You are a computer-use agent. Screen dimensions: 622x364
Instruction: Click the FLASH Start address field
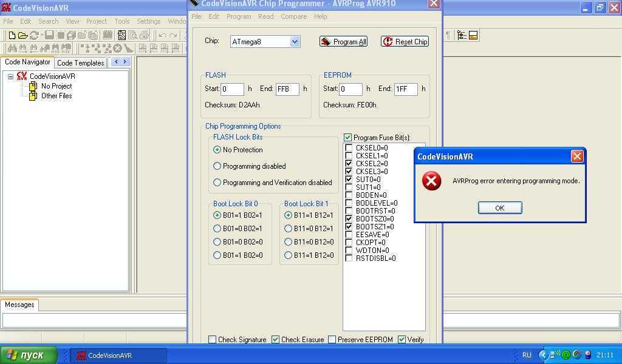[x=232, y=89]
